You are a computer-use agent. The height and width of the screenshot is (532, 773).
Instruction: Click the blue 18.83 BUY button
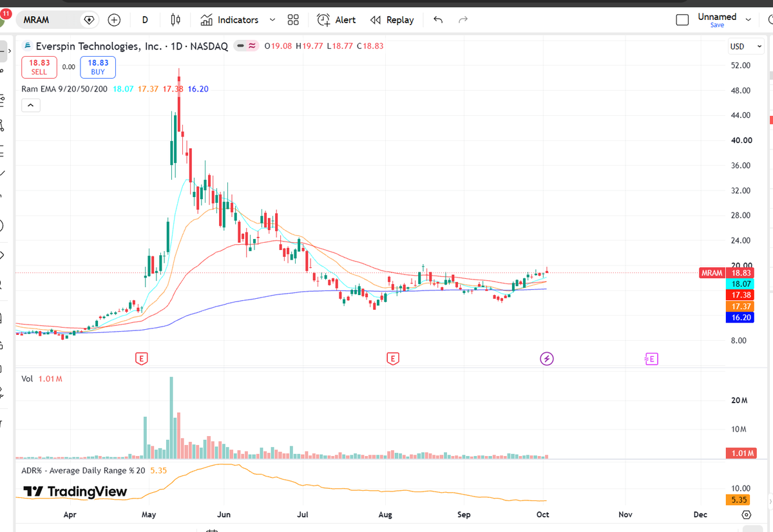pyautogui.click(x=98, y=67)
